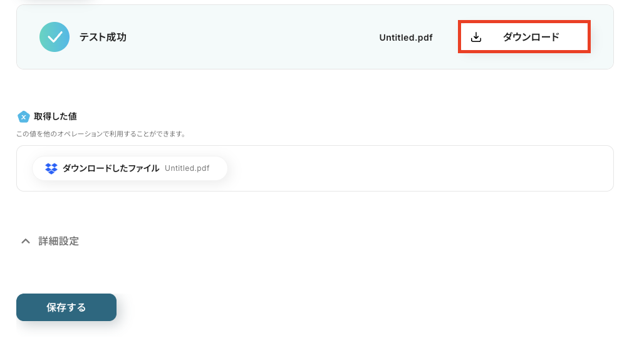Viewport: 644px width, 353px height.
Task: Select the ダウンロードしたファイル value chip
Action: (130, 168)
